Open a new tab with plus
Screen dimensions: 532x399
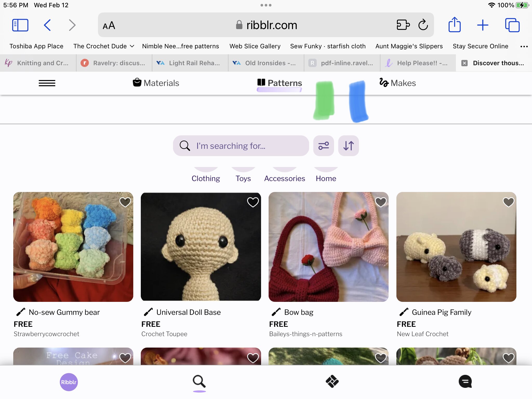[483, 25]
